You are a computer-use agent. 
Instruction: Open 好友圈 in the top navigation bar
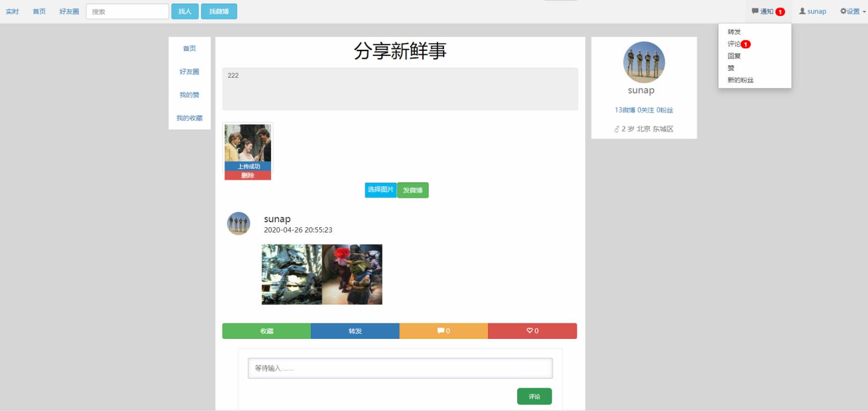point(69,11)
